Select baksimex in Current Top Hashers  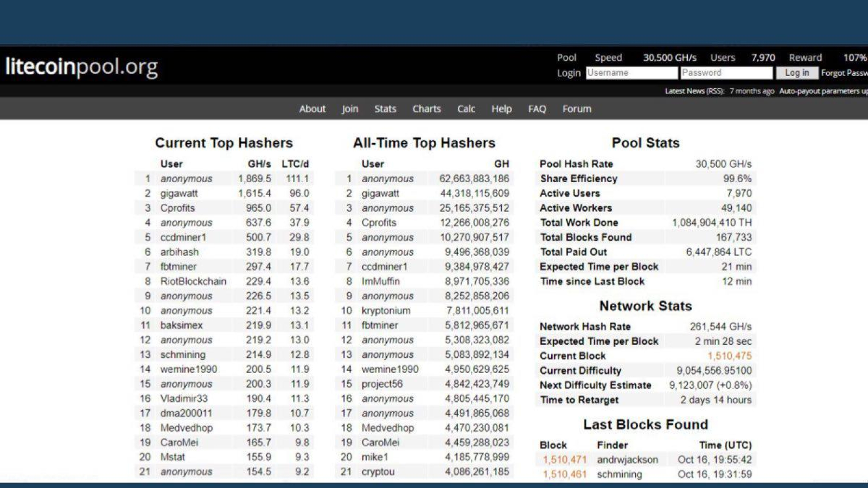[x=181, y=325]
